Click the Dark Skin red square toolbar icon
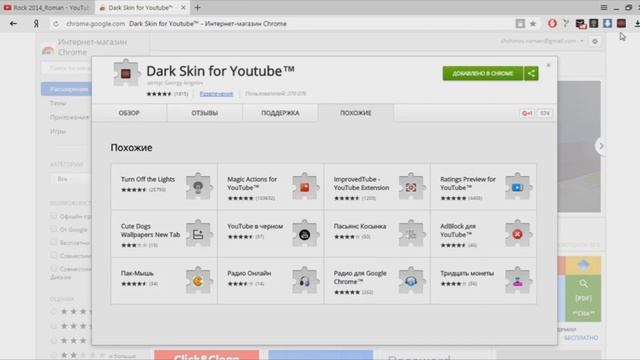Image resolution: width=640 pixels, height=360 pixels. tap(621, 23)
